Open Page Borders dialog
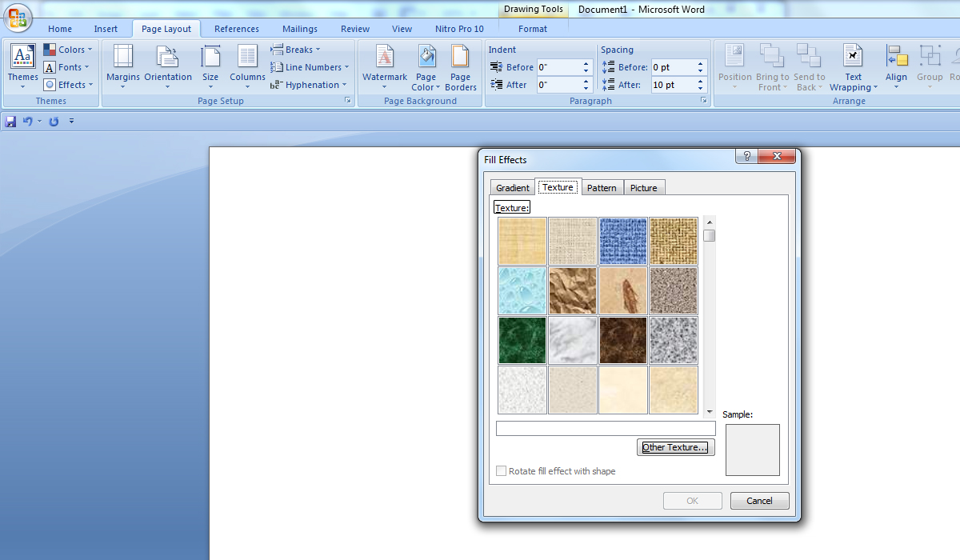This screenshot has height=560, width=960. 461,67
